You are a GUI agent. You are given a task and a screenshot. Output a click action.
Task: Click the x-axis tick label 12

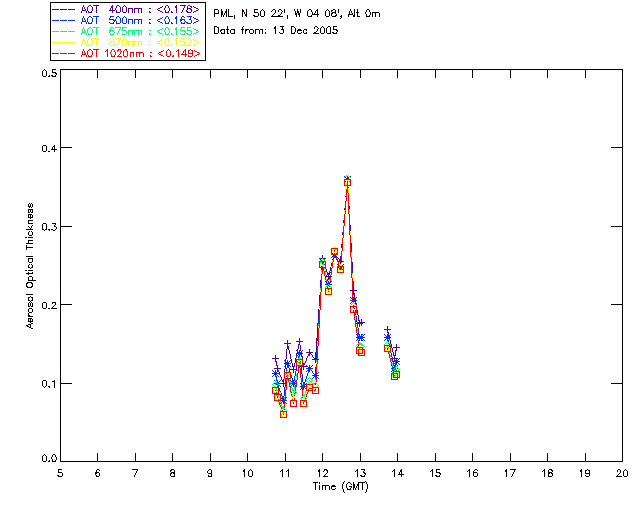(x=322, y=473)
